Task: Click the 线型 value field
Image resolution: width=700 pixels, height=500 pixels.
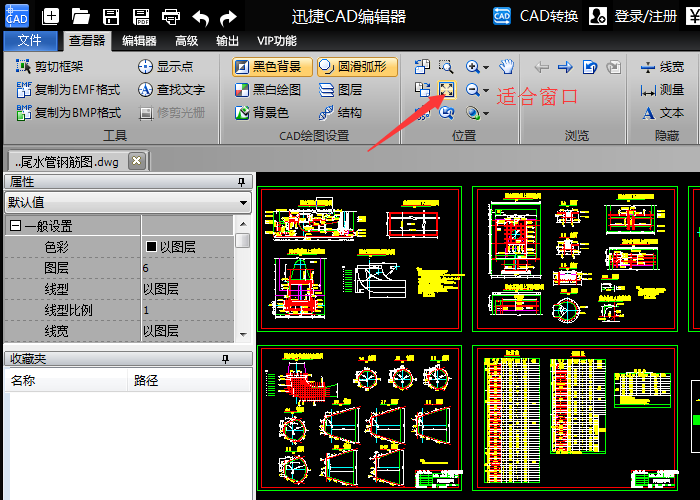Action: point(188,289)
